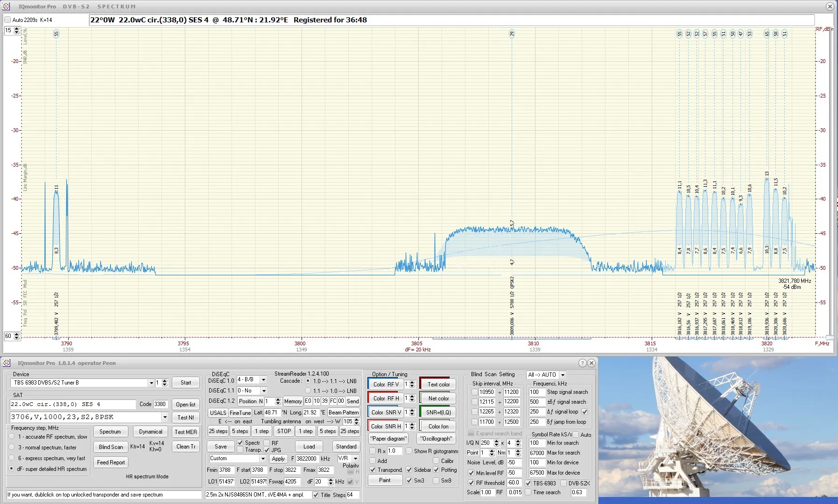Click the Fmin frequency input field
This screenshot has height=504, width=838.
pyautogui.click(x=225, y=470)
